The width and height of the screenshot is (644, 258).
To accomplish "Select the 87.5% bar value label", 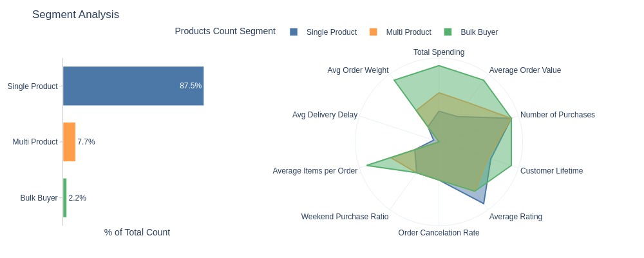I will coord(191,86).
